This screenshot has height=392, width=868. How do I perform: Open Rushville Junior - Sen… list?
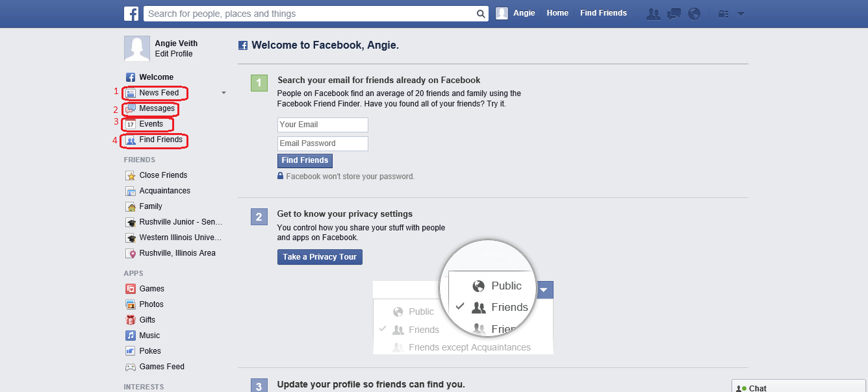point(181,222)
